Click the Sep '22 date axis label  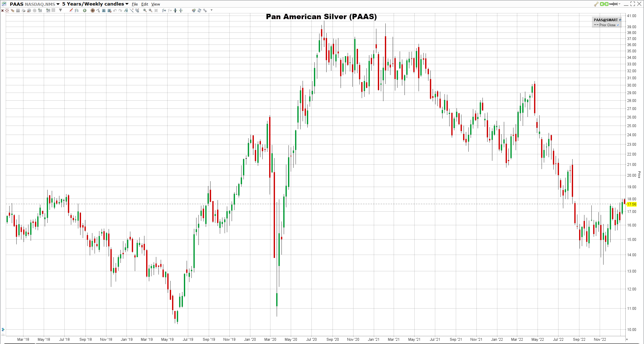(x=579, y=339)
